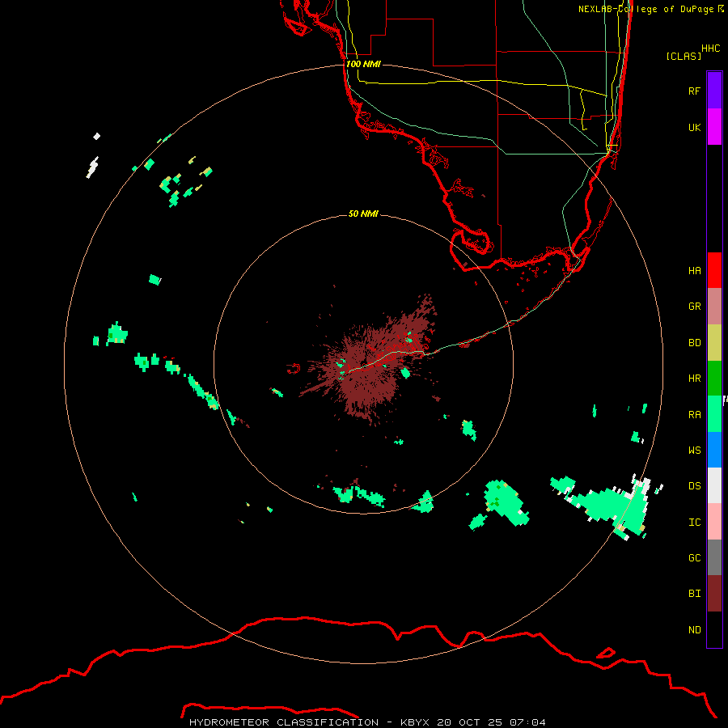Viewport: 728px width, 728px height.
Task: Click the [CLAS] units label
Action: tap(684, 56)
